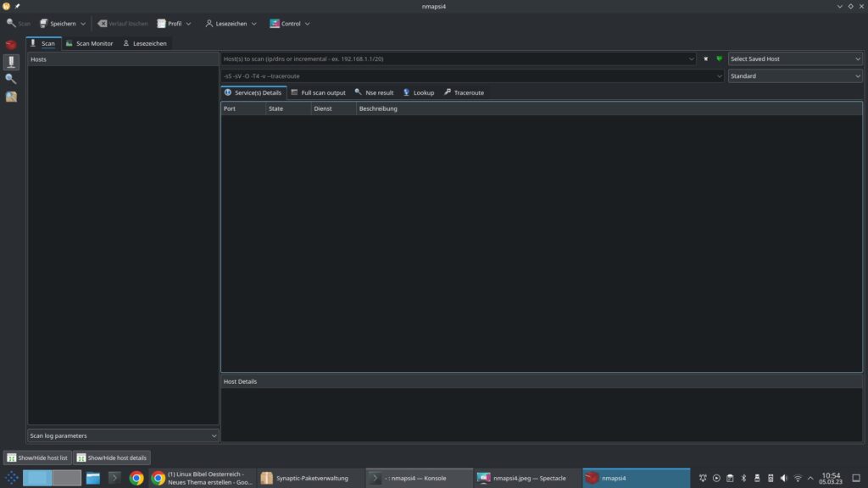Image resolution: width=868 pixels, height=488 pixels.
Task: Expand the scan options dropdown arrow
Action: point(719,75)
